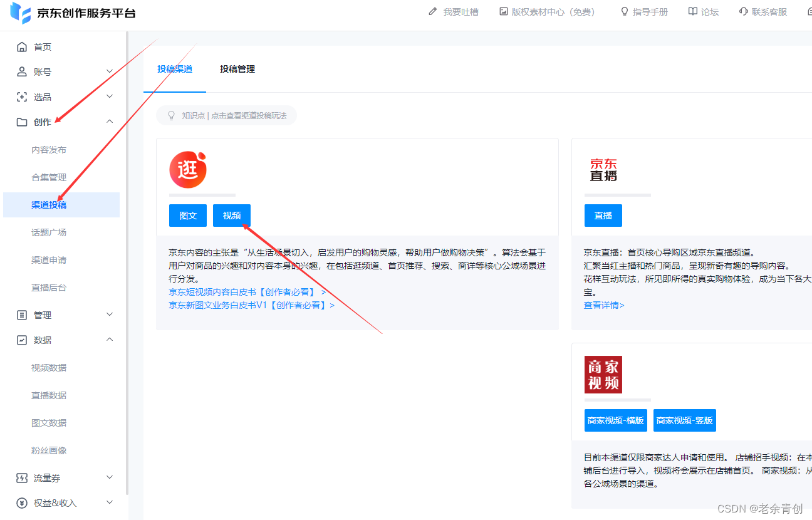Viewport: 812px width, 520px height.
Task: Click the headset icon beside 联系客服
Action: tap(744, 12)
